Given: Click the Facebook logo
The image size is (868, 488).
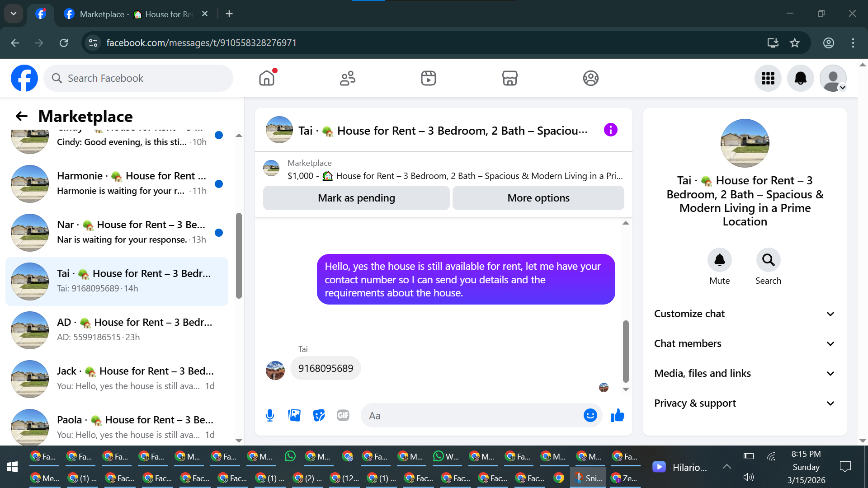Looking at the screenshot, I should pos(24,78).
